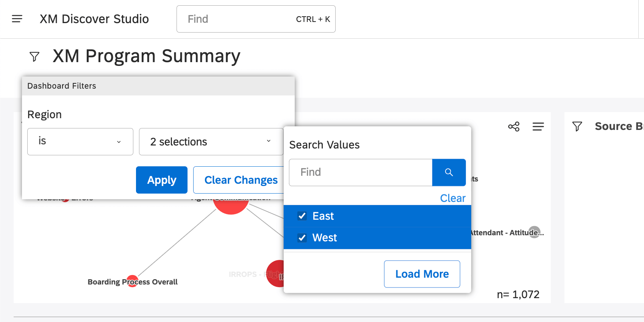
Task: Open the 'is' operator dropdown
Action: click(80, 142)
